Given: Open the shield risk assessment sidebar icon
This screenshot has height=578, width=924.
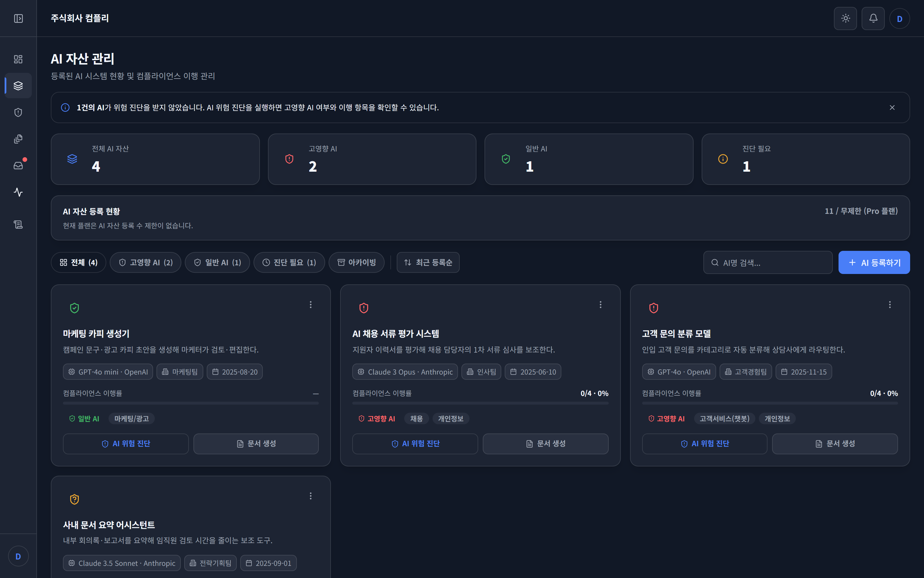Looking at the screenshot, I should click(18, 112).
